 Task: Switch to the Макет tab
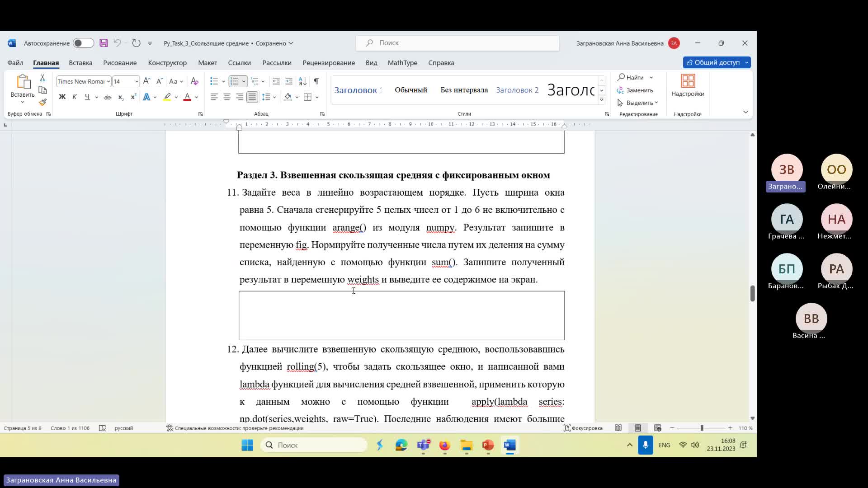[208, 63]
